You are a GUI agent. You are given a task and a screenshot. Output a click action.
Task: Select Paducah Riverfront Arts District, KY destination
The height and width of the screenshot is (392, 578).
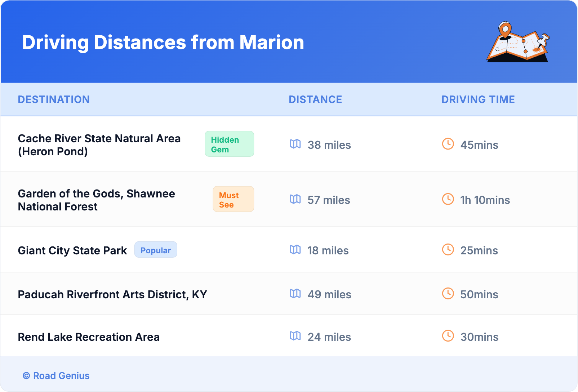point(112,295)
